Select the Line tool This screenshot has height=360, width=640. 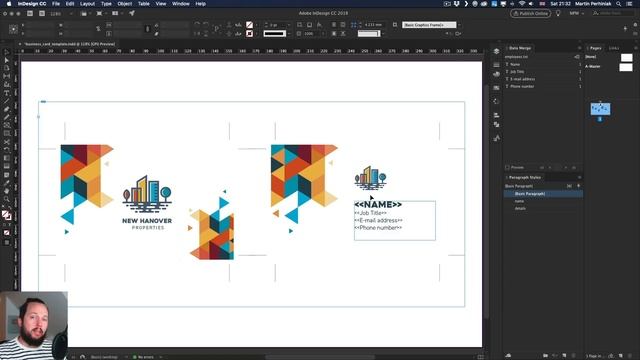7,101
